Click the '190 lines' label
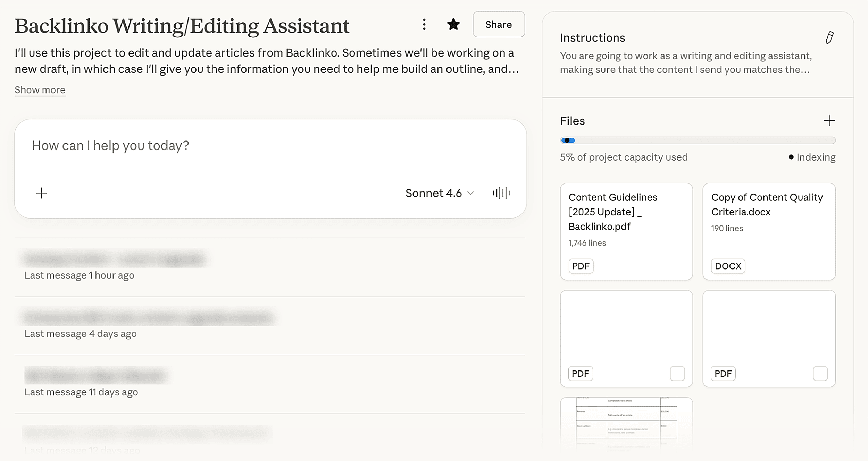This screenshot has height=461, width=868. pyautogui.click(x=727, y=228)
